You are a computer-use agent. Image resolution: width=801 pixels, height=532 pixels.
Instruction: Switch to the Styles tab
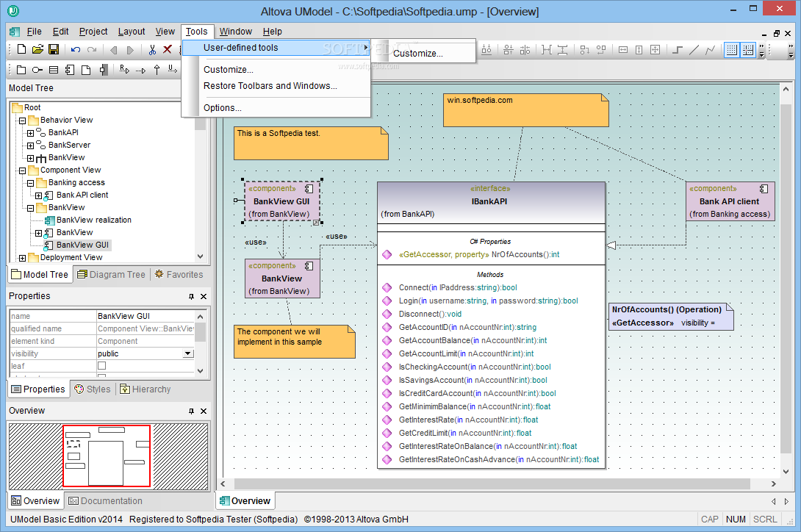pos(93,389)
